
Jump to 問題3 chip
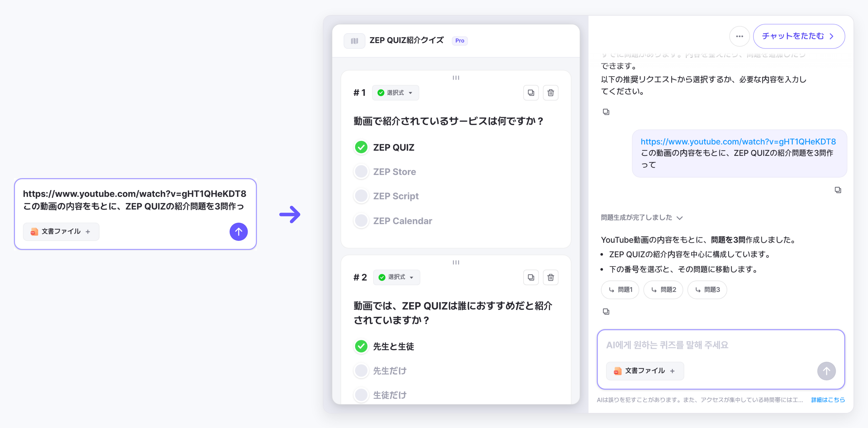click(x=707, y=289)
